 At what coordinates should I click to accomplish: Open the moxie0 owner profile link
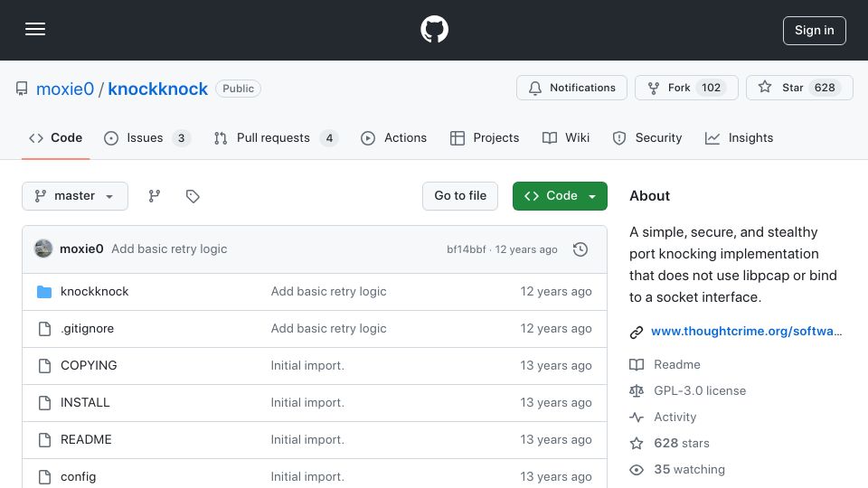coord(65,89)
